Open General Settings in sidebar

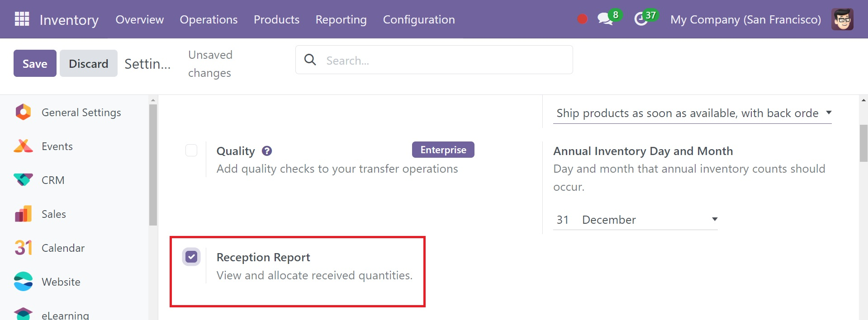[81, 112]
